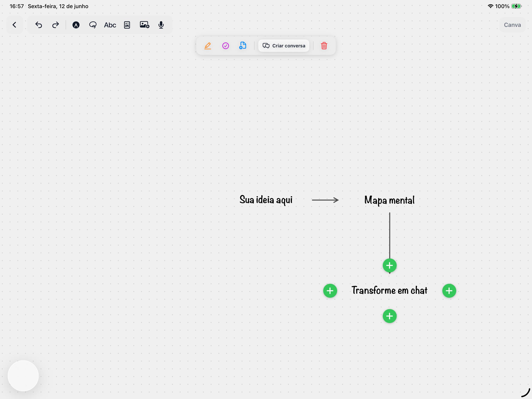Select the 'Sua ideia aqui' node
The height and width of the screenshot is (399, 532).
click(266, 200)
